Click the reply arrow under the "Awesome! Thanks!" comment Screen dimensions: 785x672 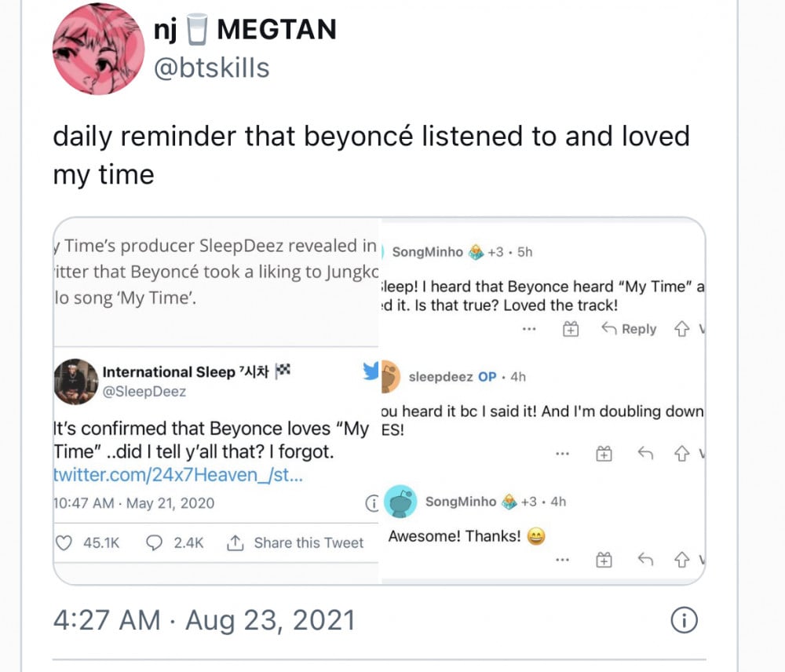tap(646, 560)
